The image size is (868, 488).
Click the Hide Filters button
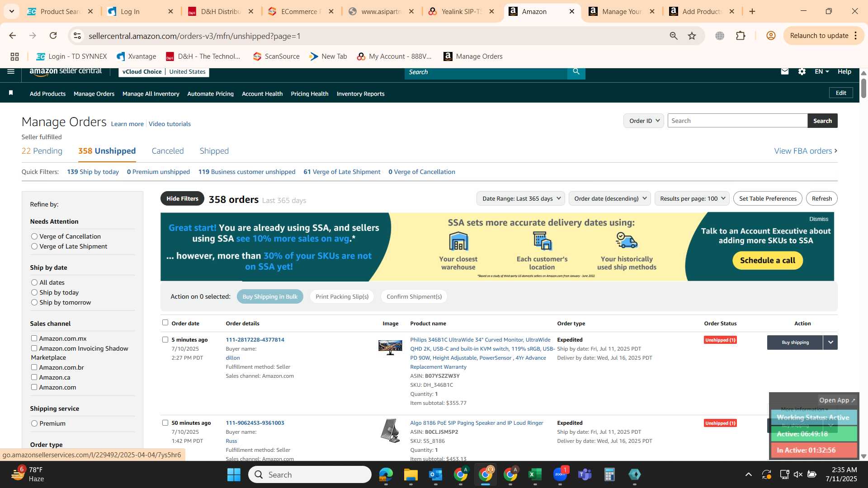(182, 198)
